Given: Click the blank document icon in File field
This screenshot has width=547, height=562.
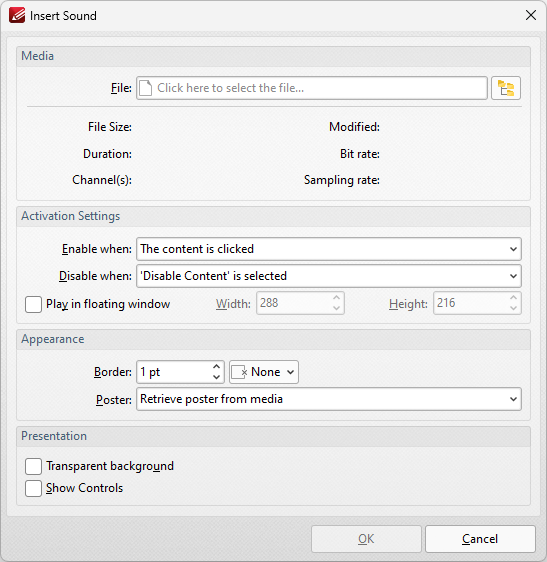Looking at the screenshot, I should click(146, 88).
